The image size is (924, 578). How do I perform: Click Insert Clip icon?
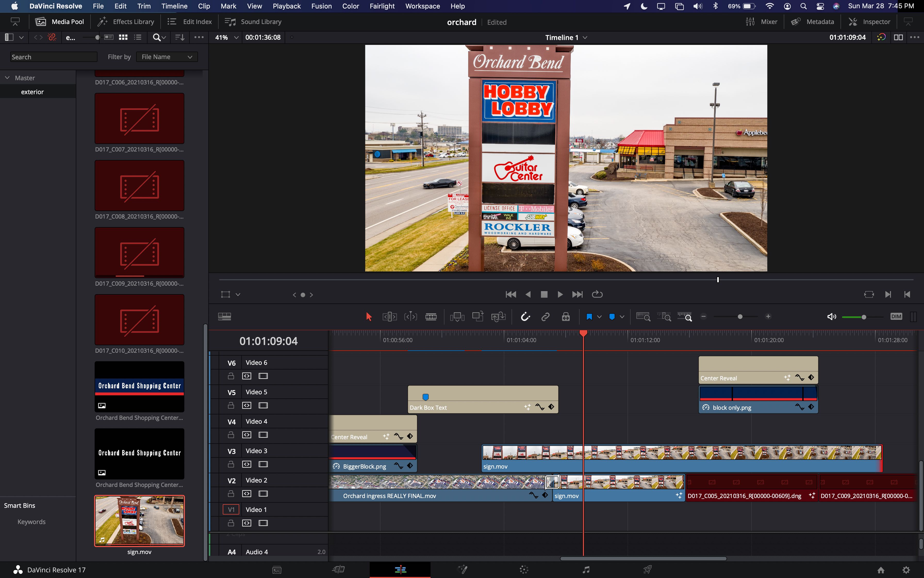(457, 317)
